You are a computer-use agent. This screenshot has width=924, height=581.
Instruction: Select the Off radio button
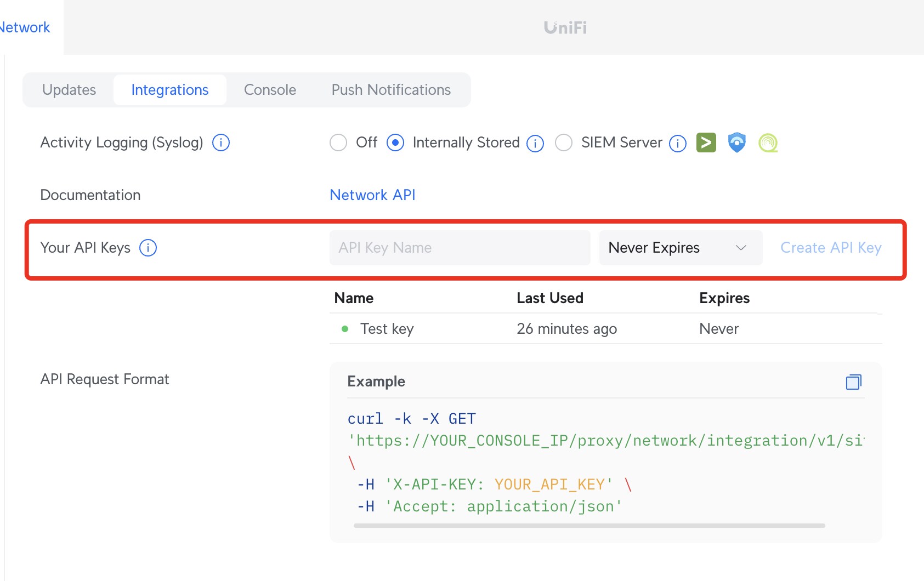coord(338,143)
